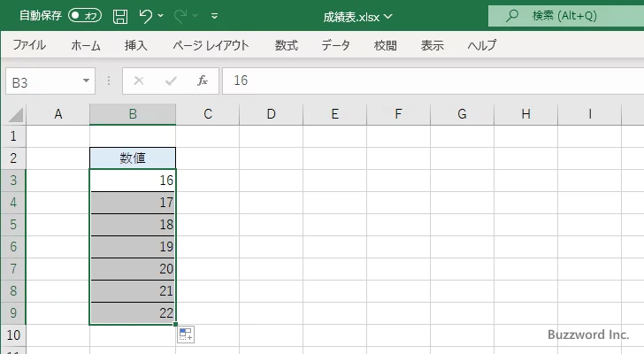Select column E header
This screenshot has width=644, height=354.
334,114
